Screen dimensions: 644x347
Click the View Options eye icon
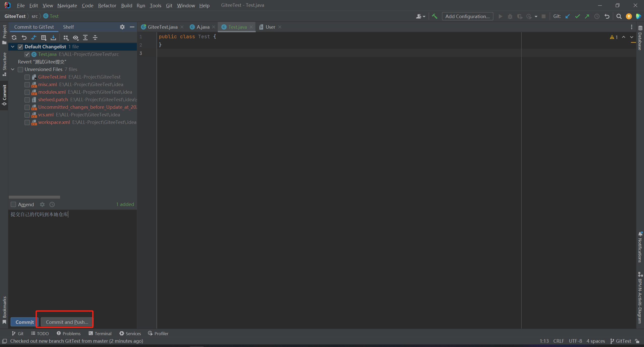75,38
